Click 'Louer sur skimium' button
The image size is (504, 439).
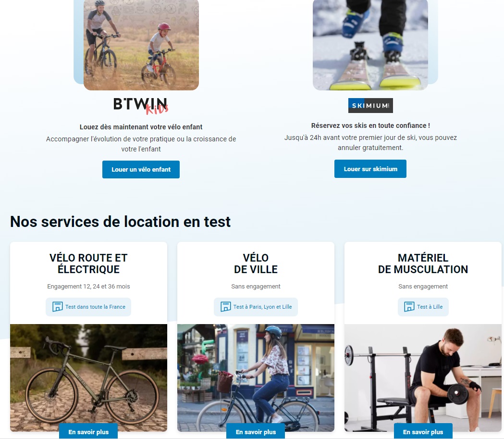click(x=370, y=169)
